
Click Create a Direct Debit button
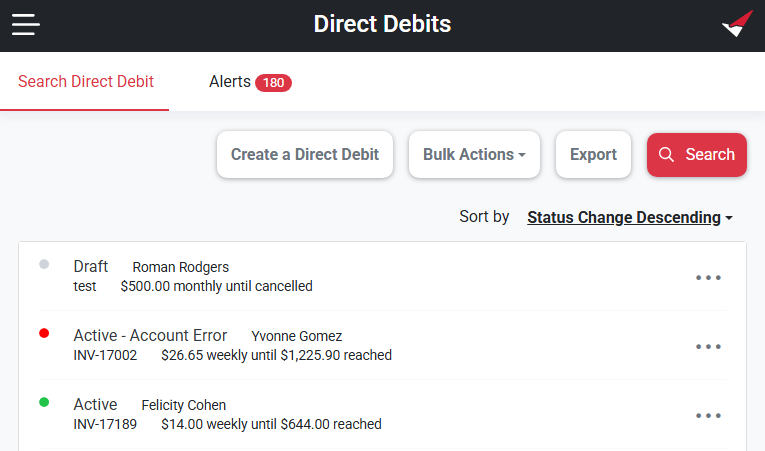click(x=305, y=155)
